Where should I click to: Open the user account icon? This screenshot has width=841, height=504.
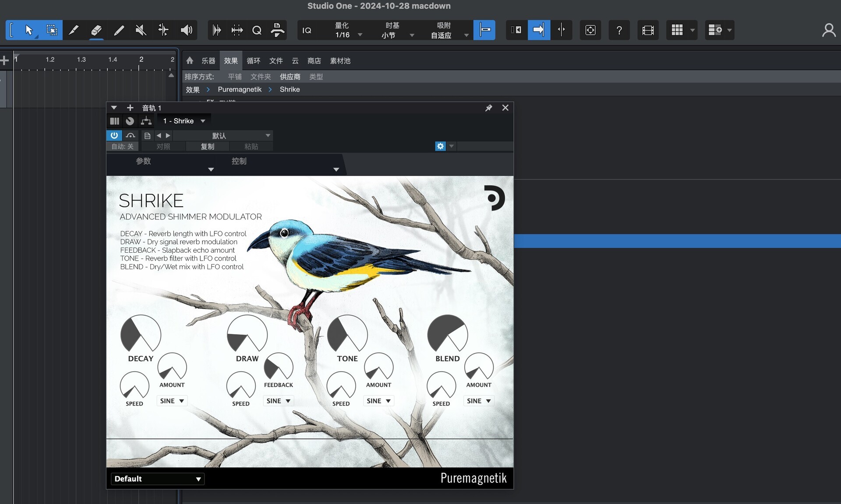pos(829,30)
